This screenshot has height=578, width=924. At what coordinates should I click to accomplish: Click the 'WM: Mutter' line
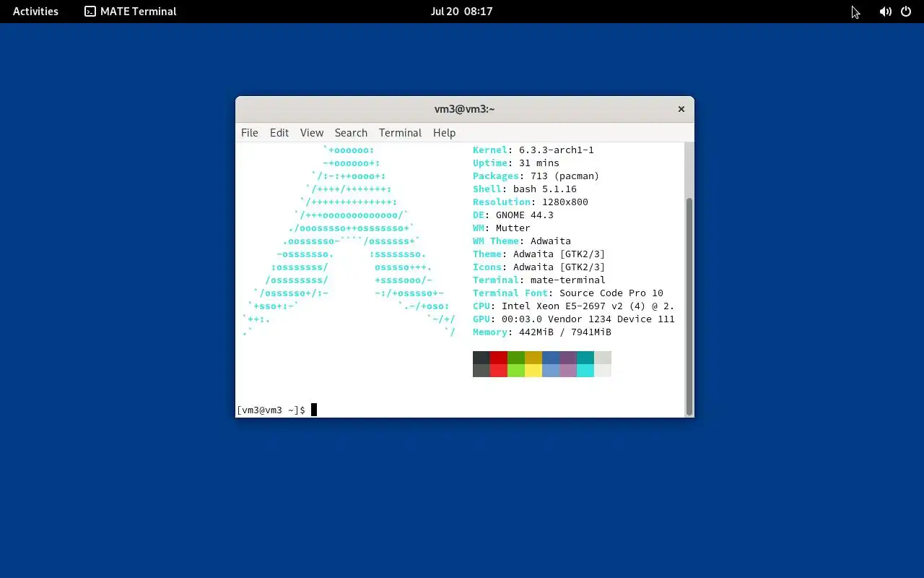pyautogui.click(x=502, y=228)
